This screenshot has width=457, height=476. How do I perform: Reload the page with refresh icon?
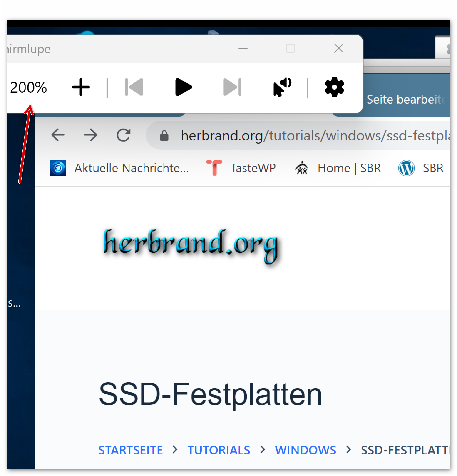124,135
